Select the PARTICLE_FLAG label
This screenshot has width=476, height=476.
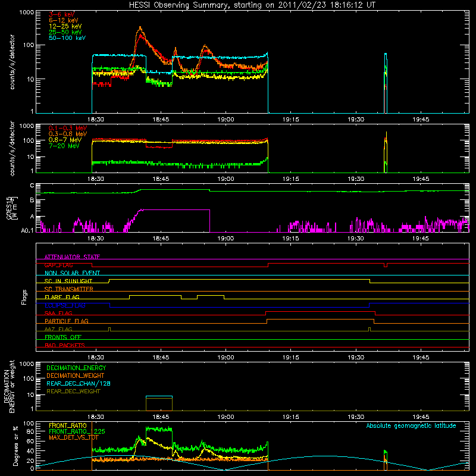pyautogui.click(x=67, y=321)
